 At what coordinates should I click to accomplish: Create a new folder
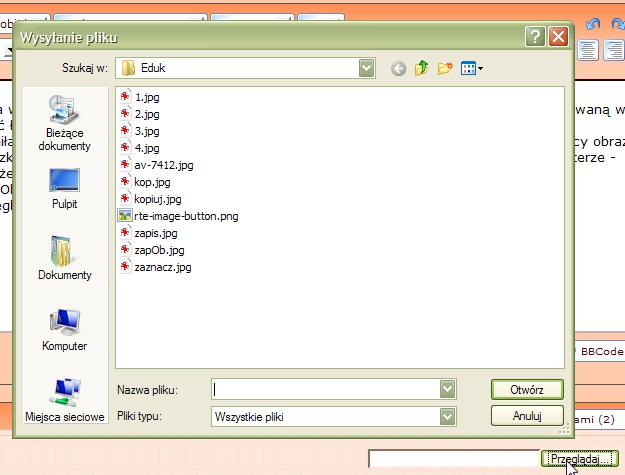(444, 68)
